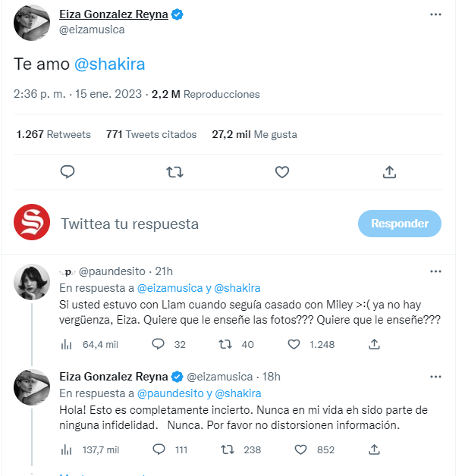Open more options for the main tweet
The image size is (465, 476).
[435, 14]
